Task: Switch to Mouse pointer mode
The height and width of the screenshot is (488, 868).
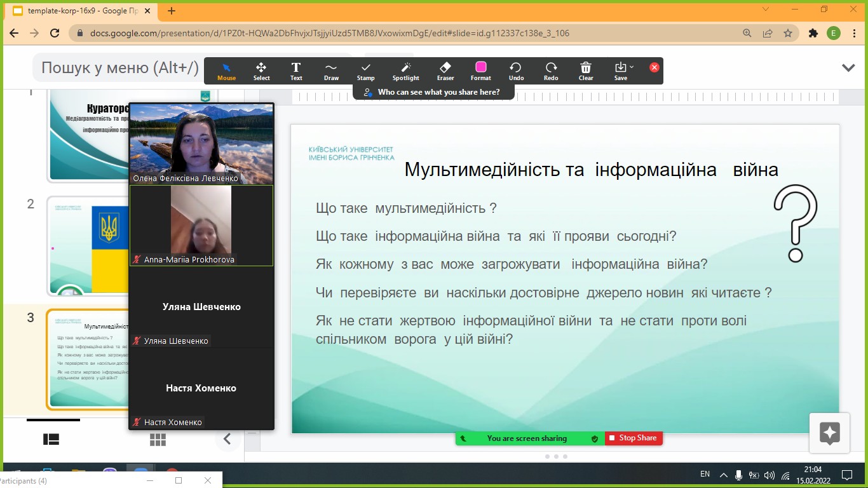Action: tap(226, 71)
